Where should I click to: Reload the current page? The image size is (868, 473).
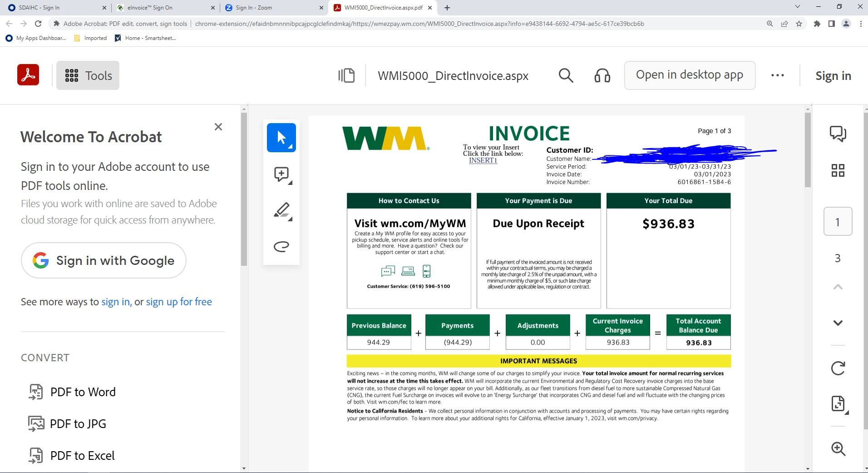(x=38, y=24)
